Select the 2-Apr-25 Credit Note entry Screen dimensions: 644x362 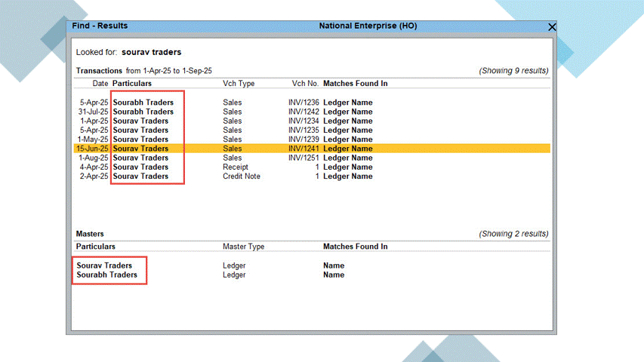[x=140, y=176]
